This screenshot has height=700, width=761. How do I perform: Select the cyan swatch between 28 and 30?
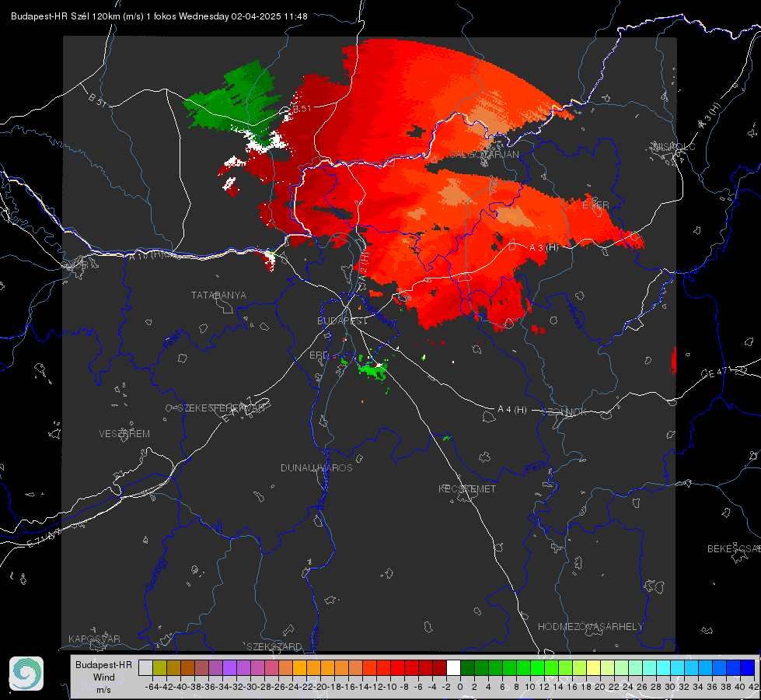664,667
